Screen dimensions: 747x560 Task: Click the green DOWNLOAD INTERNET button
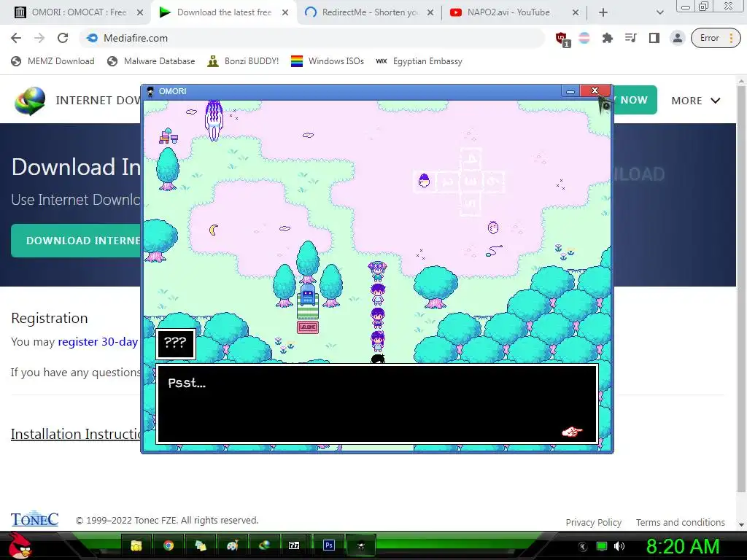[x=77, y=241]
